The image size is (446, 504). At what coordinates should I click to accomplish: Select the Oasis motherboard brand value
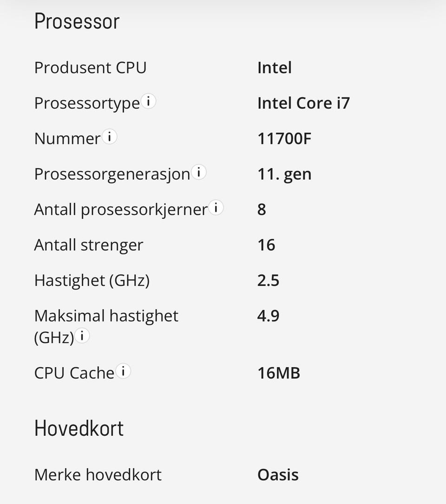click(x=278, y=475)
